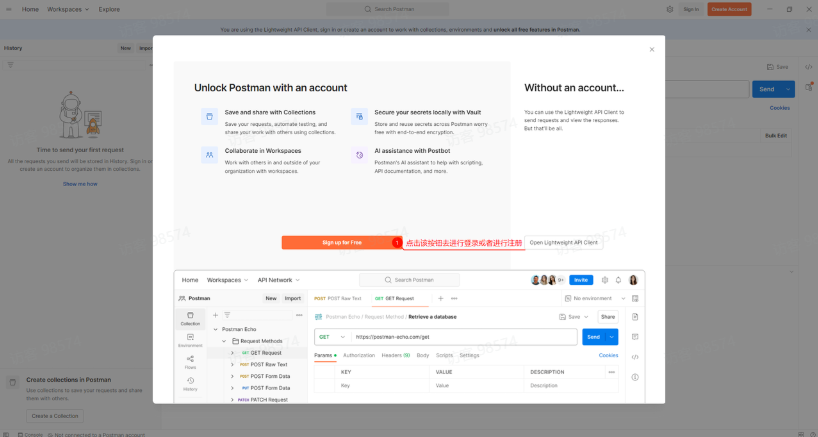Click the Vault feature icon
The image size is (818, 437).
tap(359, 116)
